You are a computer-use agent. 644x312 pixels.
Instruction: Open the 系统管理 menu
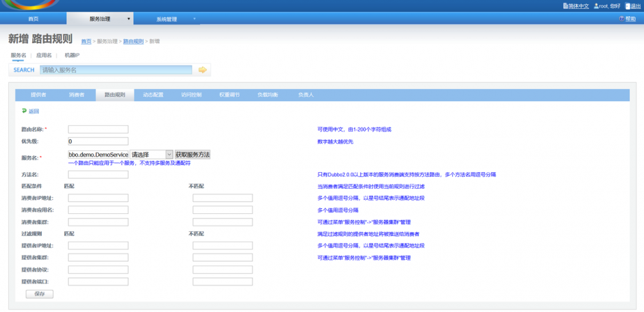tap(166, 19)
